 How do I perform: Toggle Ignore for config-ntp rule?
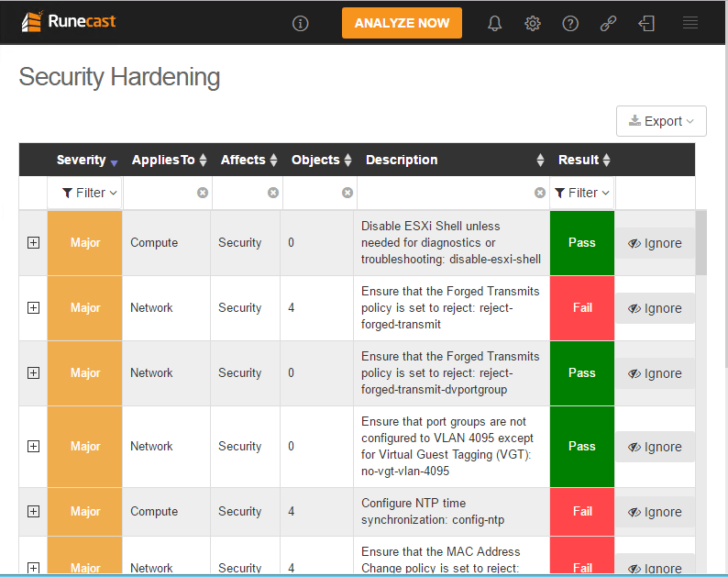click(x=655, y=512)
